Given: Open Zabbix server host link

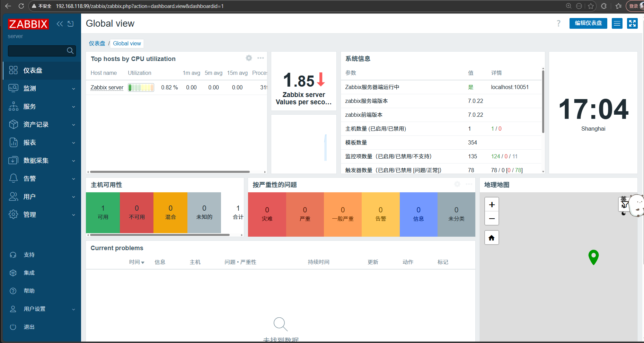Looking at the screenshot, I should 107,87.
